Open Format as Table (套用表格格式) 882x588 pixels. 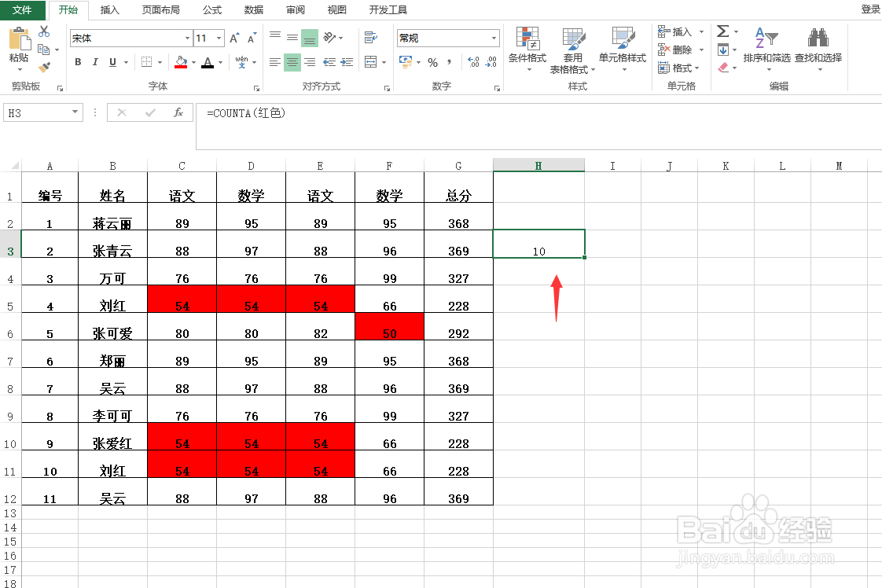tap(572, 50)
